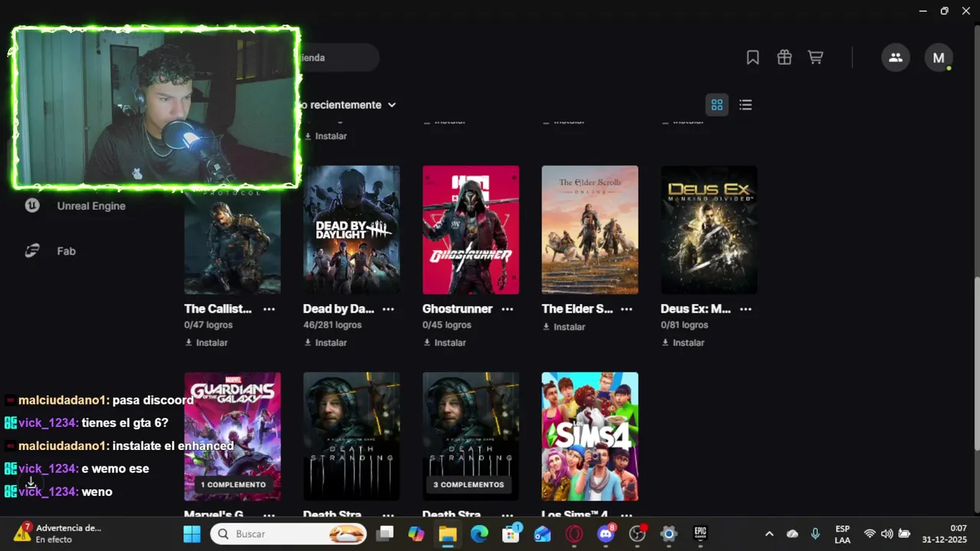Open the volume control in tray
This screenshot has width=980, height=551.
[887, 533]
